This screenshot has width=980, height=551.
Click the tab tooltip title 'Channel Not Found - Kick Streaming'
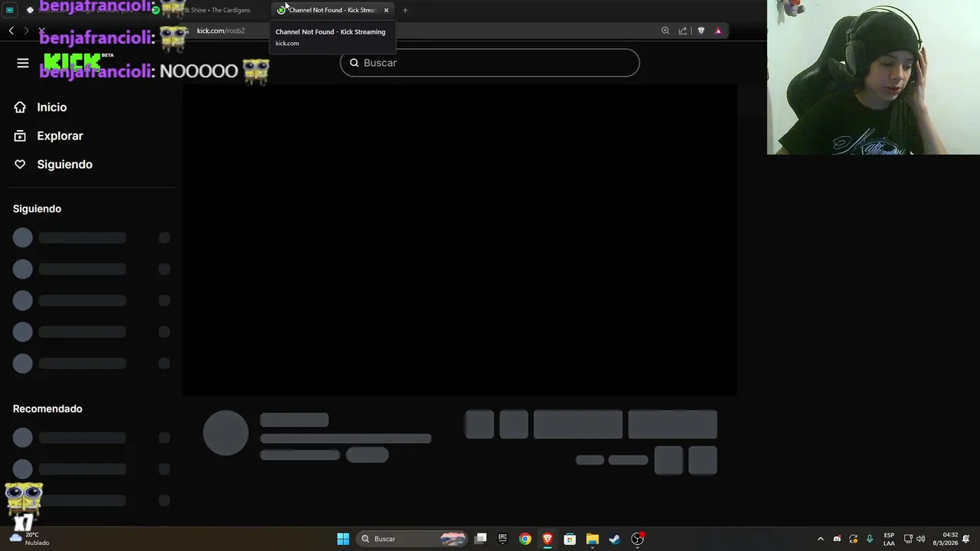click(330, 32)
